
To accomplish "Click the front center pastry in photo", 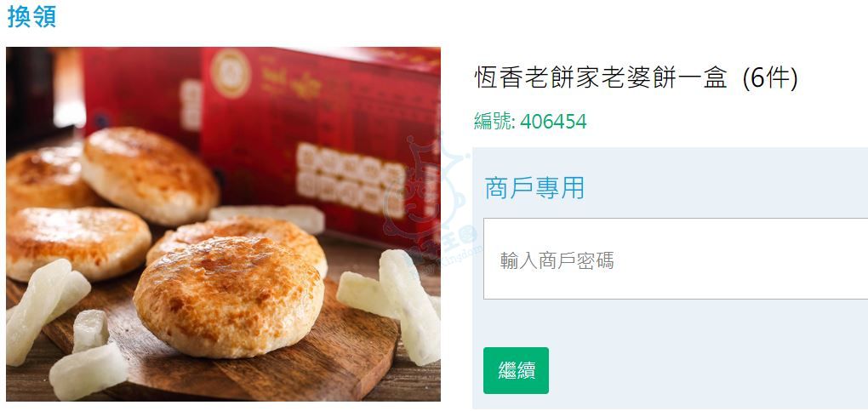I will coord(228,296).
